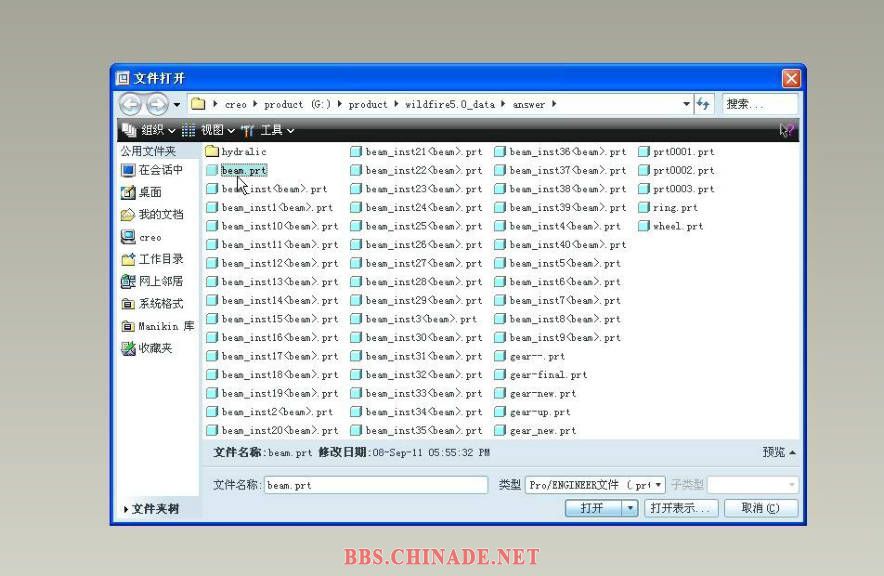Open the 子类型 subtype dropdown

[x=753, y=485]
